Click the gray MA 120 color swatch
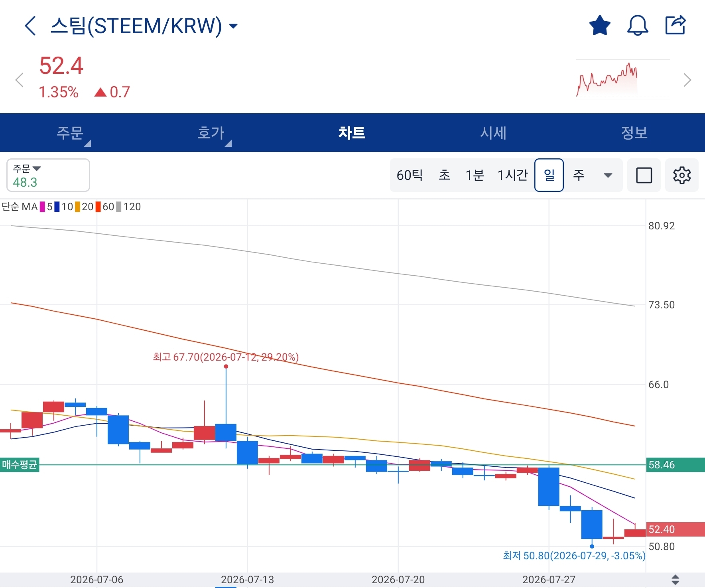The width and height of the screenshot is (705, 588). 119,207
